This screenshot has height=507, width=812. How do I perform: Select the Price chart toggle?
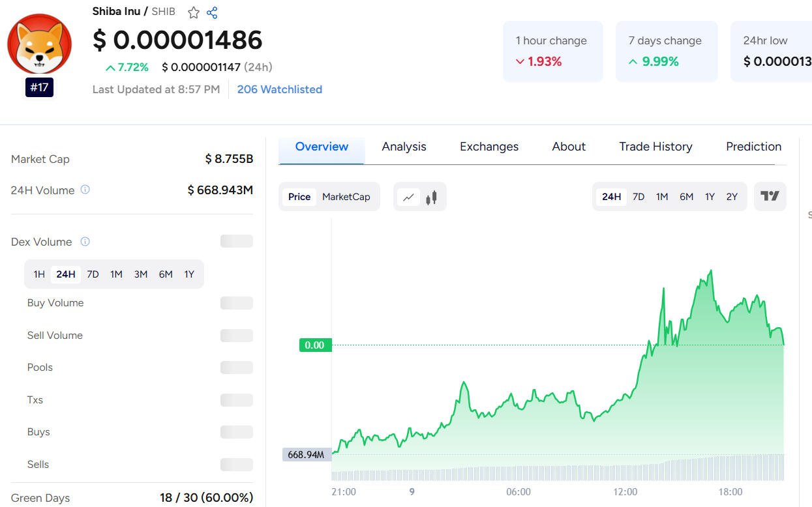(299, 197)
